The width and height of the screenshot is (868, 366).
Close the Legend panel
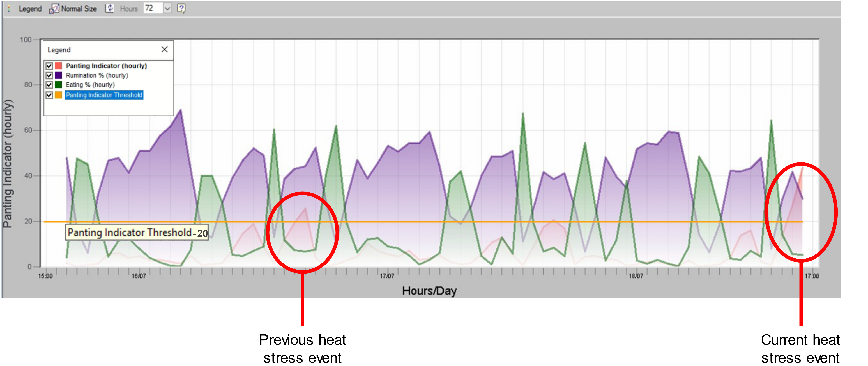coord(164,50)
